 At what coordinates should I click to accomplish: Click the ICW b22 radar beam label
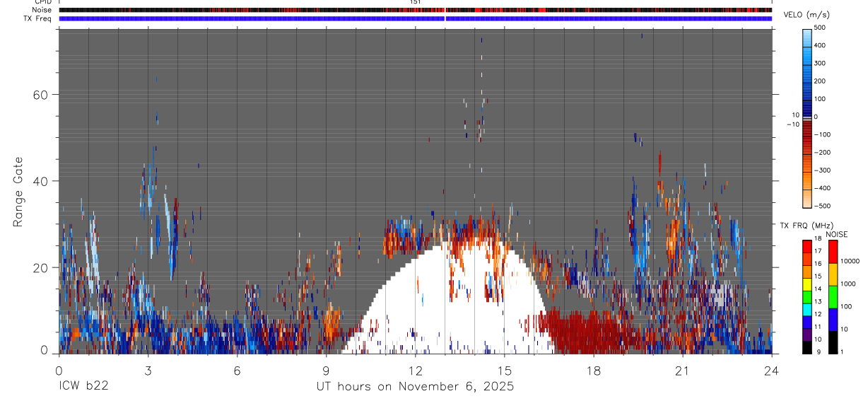pyautogui.click(x=84, y=387)
